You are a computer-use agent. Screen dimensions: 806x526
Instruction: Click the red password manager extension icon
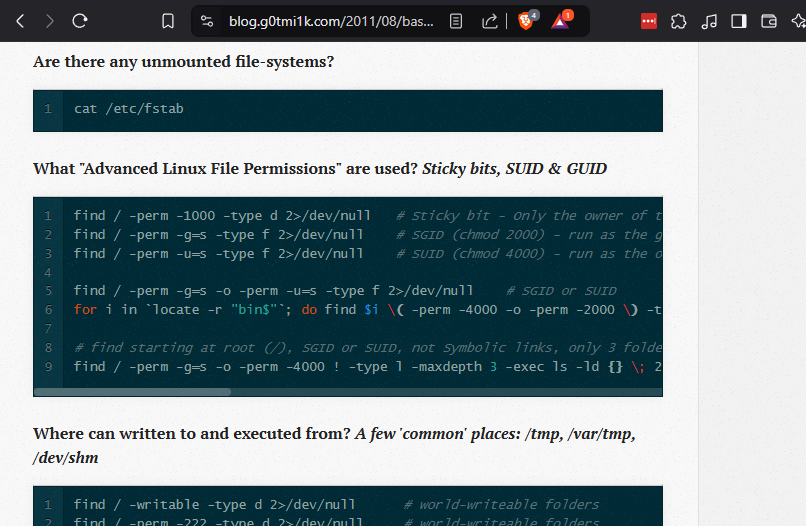click(649, 21)
